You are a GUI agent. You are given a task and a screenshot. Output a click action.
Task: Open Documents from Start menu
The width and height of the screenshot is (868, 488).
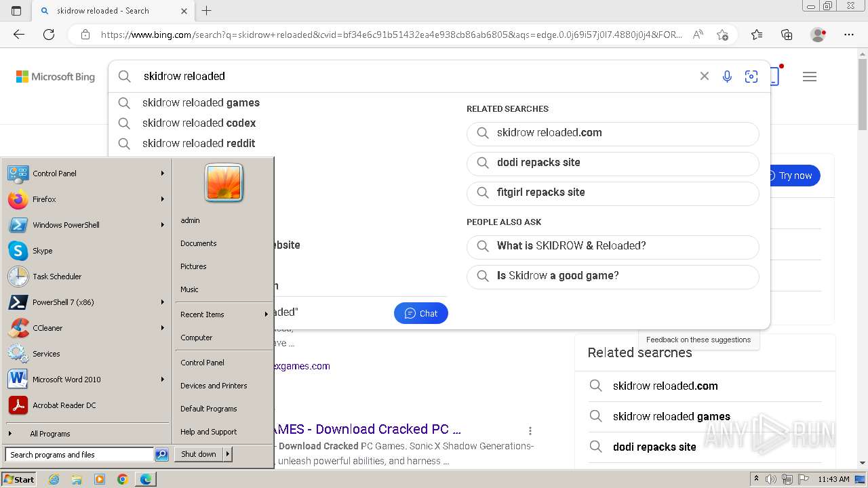(x=224, y=243)
